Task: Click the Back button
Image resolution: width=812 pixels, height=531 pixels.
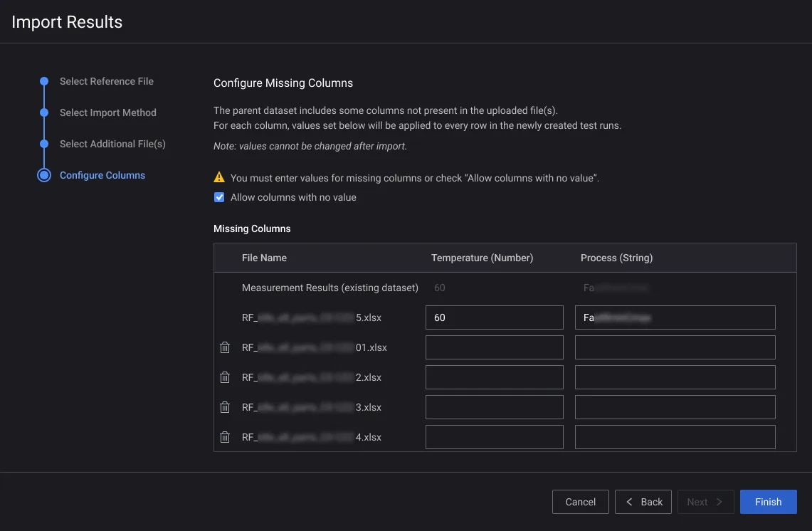Action: click(643, 502)
